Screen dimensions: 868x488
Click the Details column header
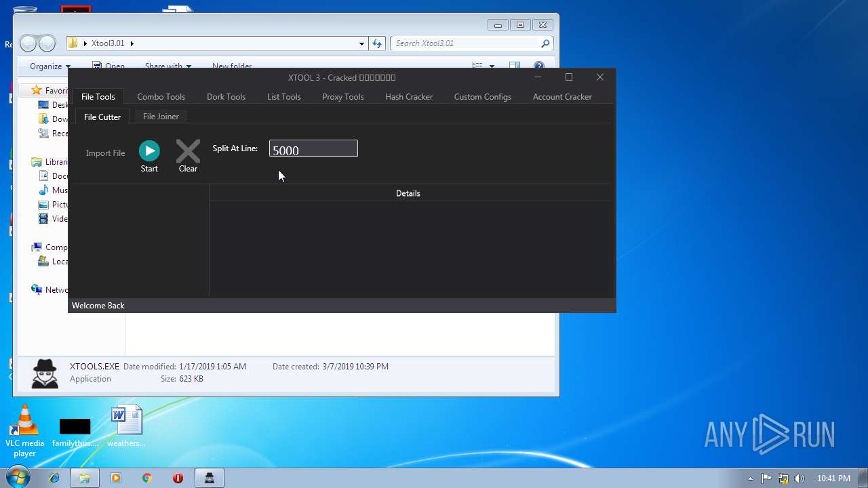pyautogui.click(x=408, y=193)
